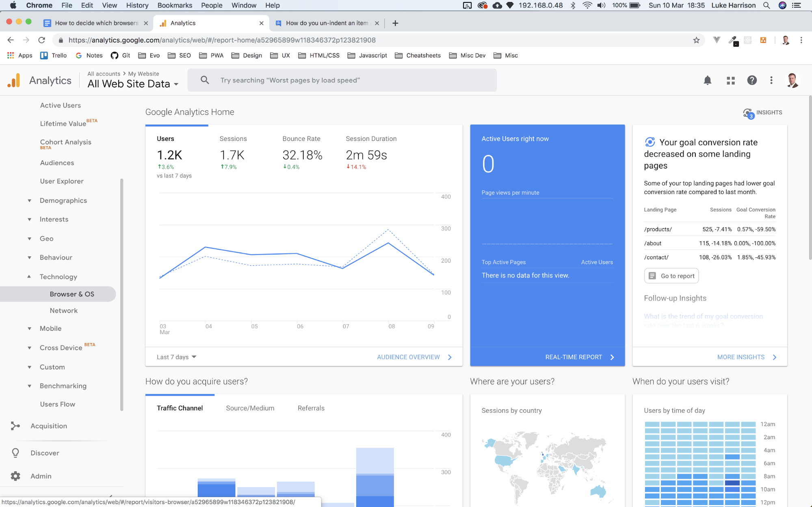Switch to 'How to decide which browsers' tab
The width and height of the screenshot is (812, 507).
[x=96, y=23]
